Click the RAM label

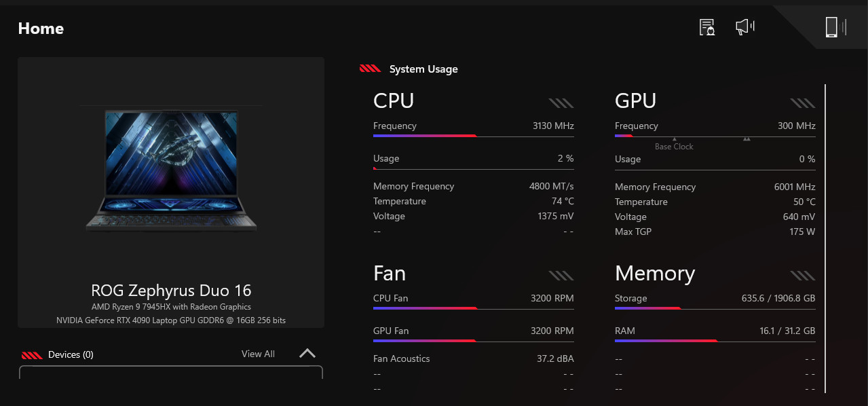625,331
